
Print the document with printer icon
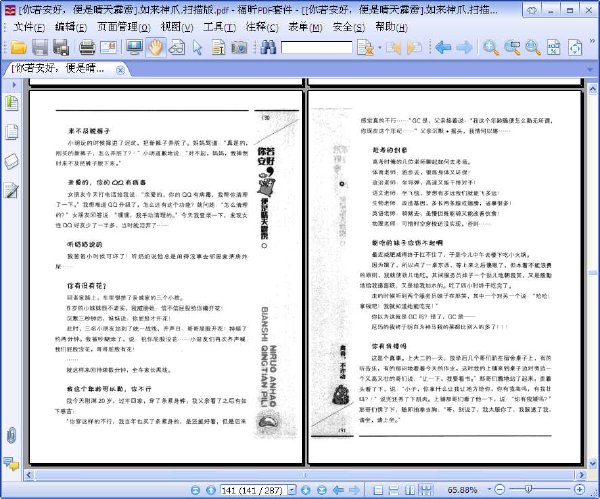click(x=87, y=47)
